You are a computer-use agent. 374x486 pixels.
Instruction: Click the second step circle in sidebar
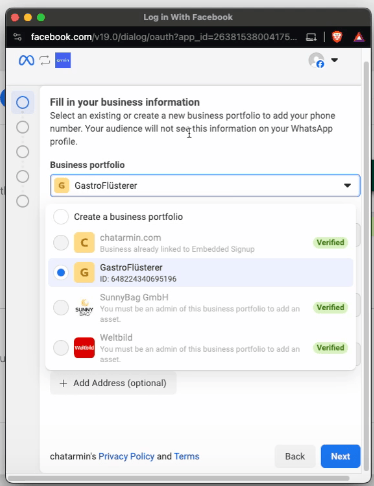(x=23, y=127)
